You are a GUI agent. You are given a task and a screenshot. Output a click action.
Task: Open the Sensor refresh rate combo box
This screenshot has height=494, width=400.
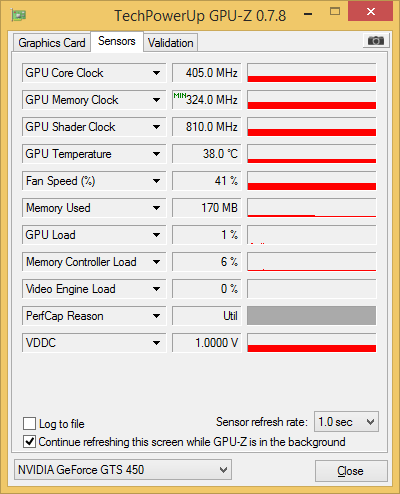346,422
